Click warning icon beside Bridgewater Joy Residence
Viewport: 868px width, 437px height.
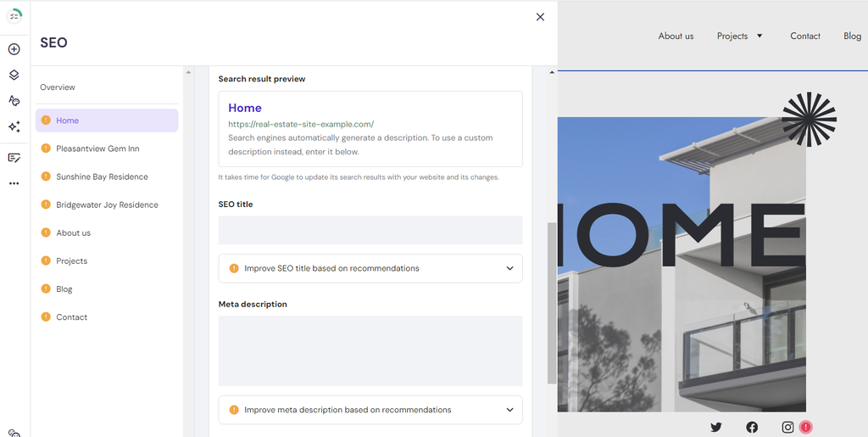pyautogui.click(x=46, y=204)
